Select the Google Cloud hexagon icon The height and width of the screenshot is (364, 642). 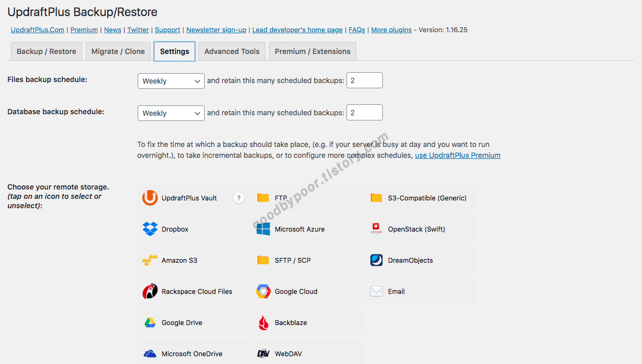(263, 291)
